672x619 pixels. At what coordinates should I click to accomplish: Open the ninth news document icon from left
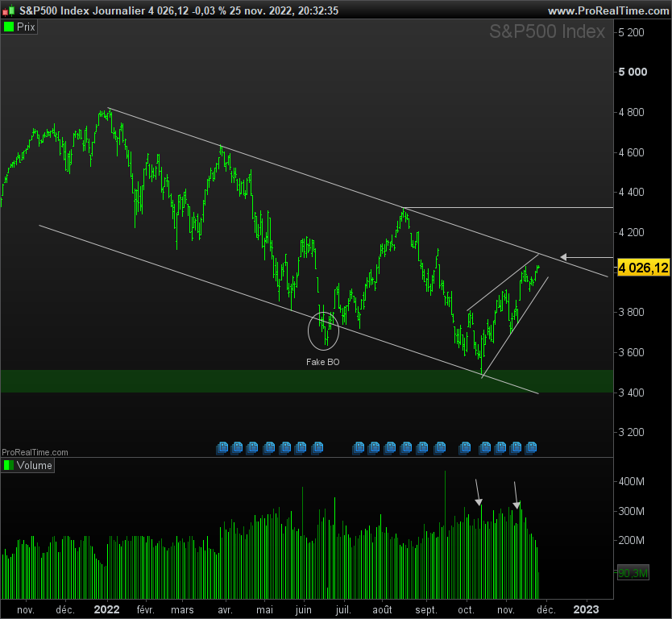[374, 448]
